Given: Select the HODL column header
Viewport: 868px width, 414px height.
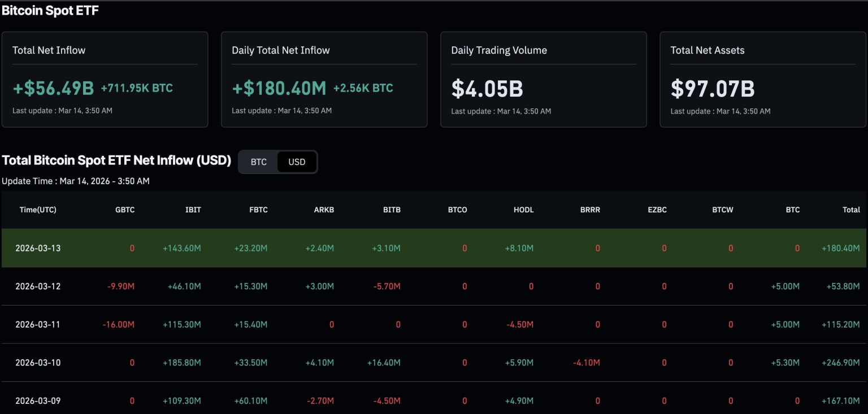Looking at the screenshot, I should click(524, 210).
